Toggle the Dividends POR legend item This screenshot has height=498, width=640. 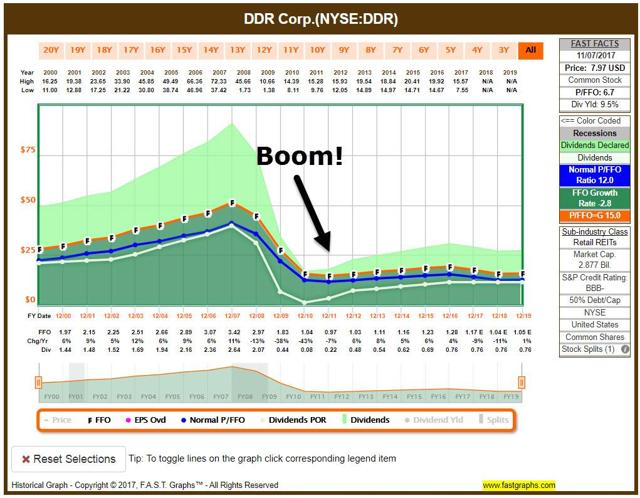click(x=293, y=420)
